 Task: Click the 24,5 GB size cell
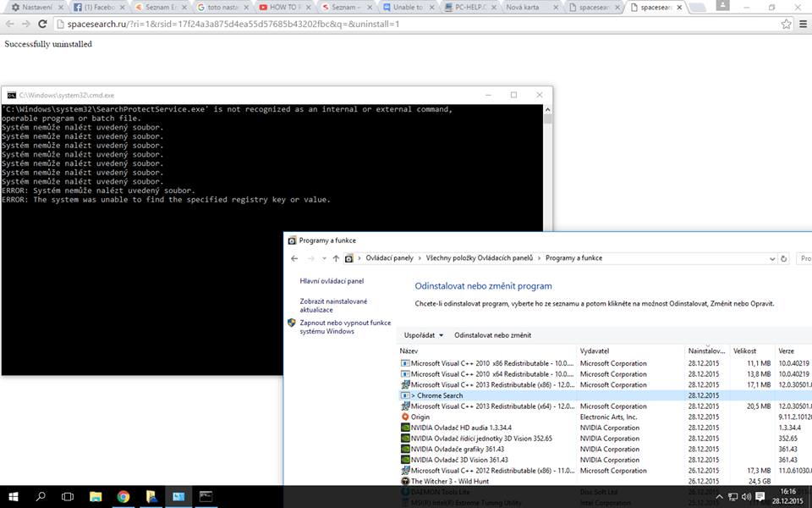(760, 481)
